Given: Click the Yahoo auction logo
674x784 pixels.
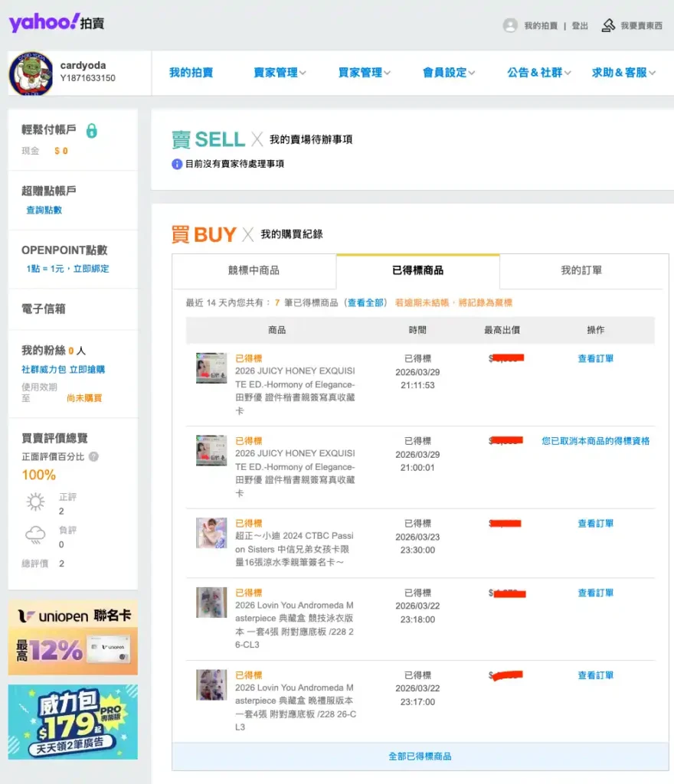Looking at the screenshot, I should tap(56, 23).
